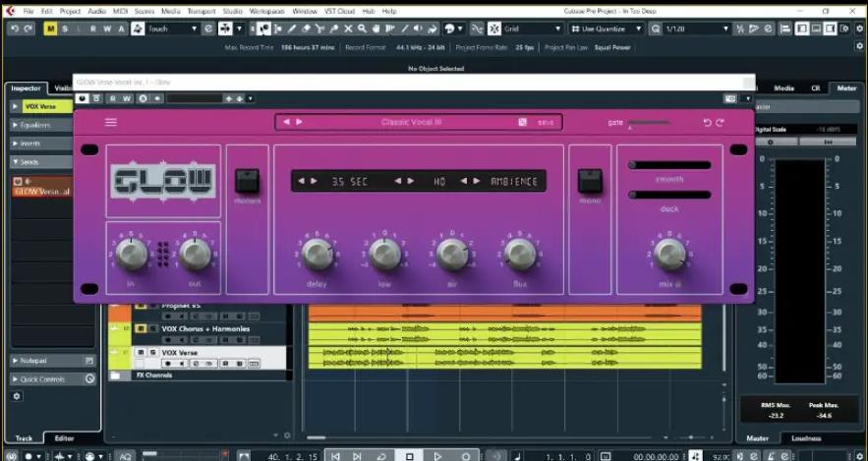Undo the last action in the Cubase toolbar

tap(15, 29)
